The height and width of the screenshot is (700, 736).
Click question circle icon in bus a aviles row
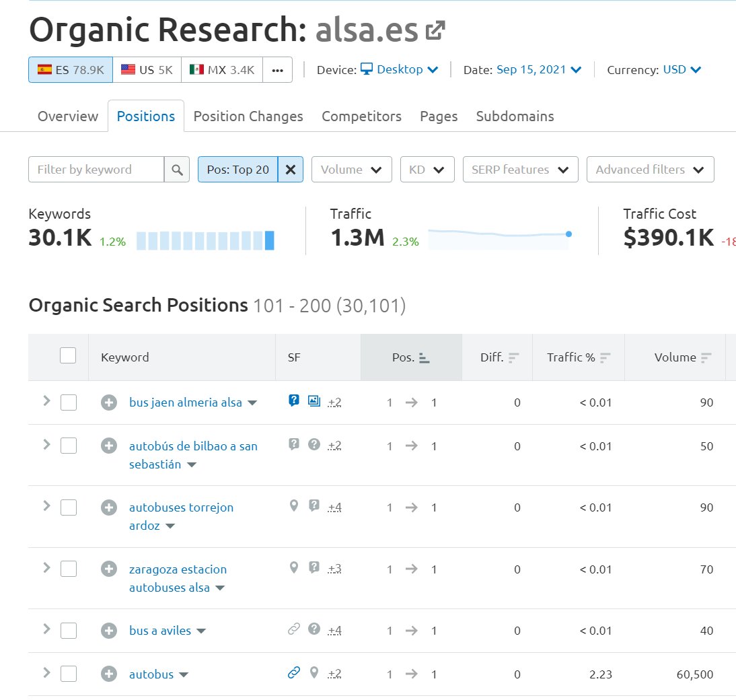pos(314,629)
